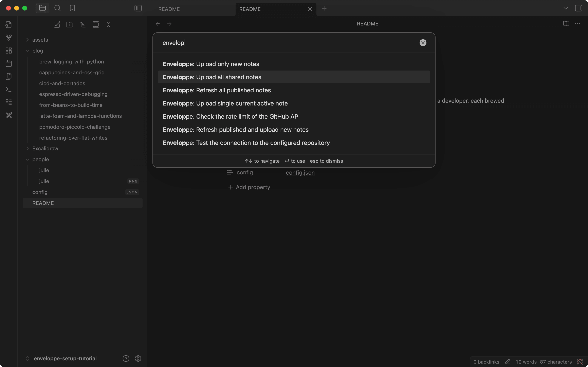Open command palette terminal icon in ribbon
Image resolution: width=588 pixels, height=367 pixels.
(9, 89)
